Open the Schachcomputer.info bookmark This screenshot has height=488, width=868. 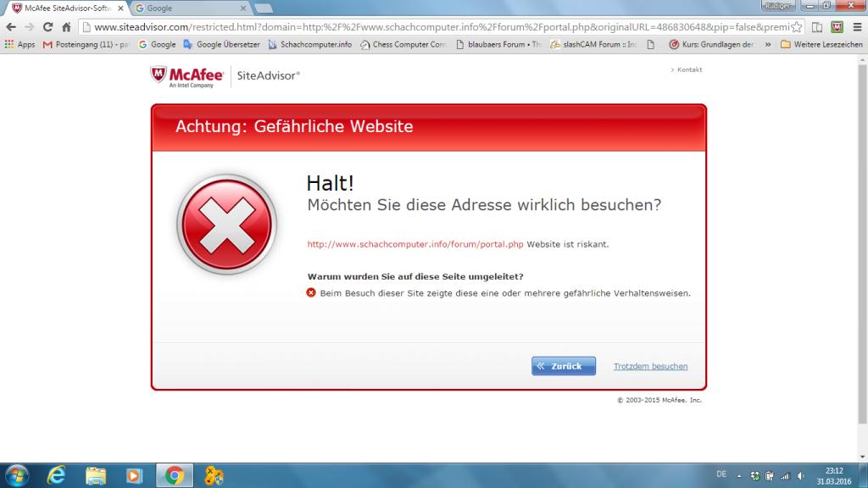[x=309, y=44]
